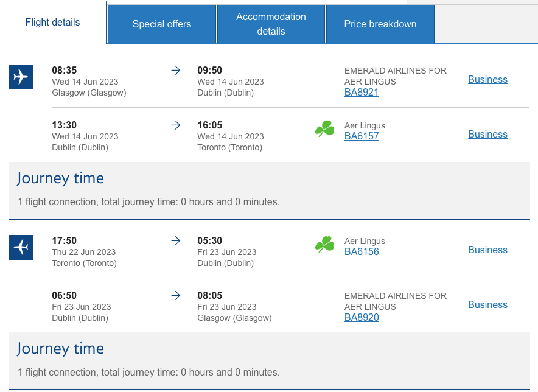Click Business cabin link for flight BA8920
The width and height of the screenshot is (538, 392).
(487, 304)
